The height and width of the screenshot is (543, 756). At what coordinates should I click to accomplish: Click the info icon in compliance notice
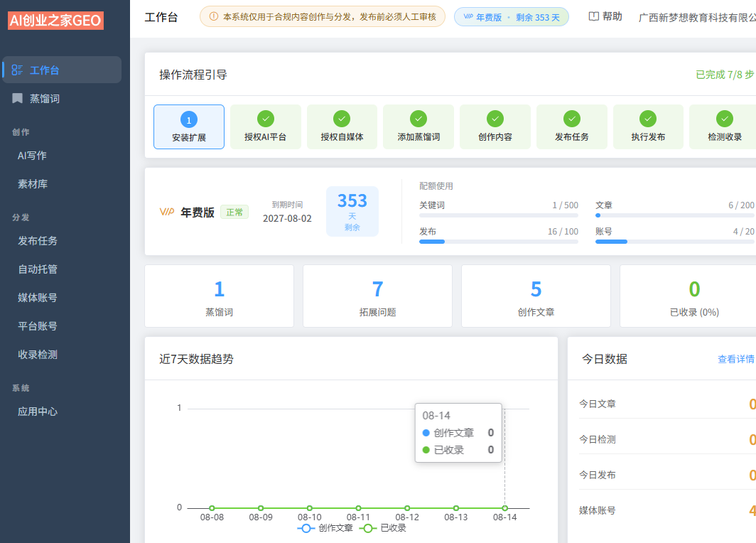pos(214,16)
